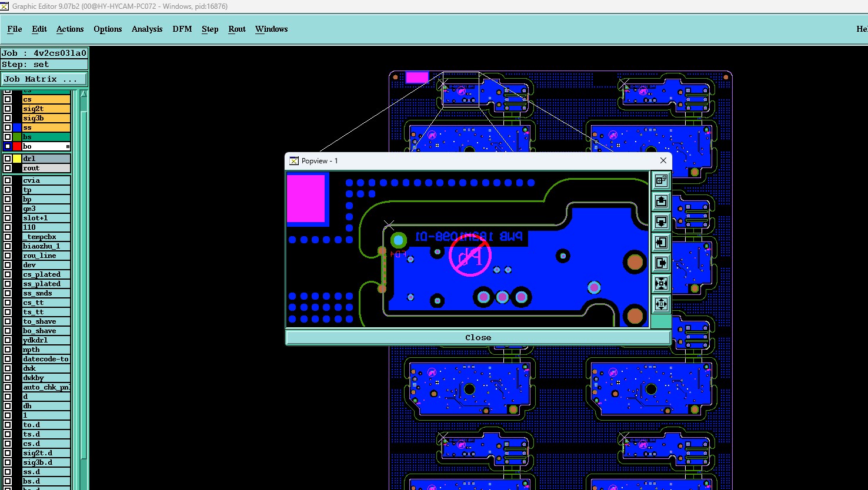The height and width of the screenshot is (490, 868).
Task: Select the rout layer name
Action: (46, 168)
